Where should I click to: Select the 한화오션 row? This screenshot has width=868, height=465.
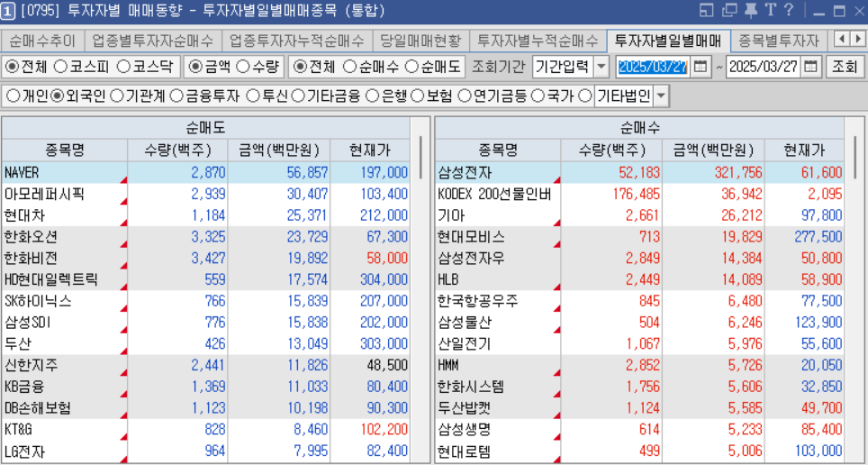point(205,237)
